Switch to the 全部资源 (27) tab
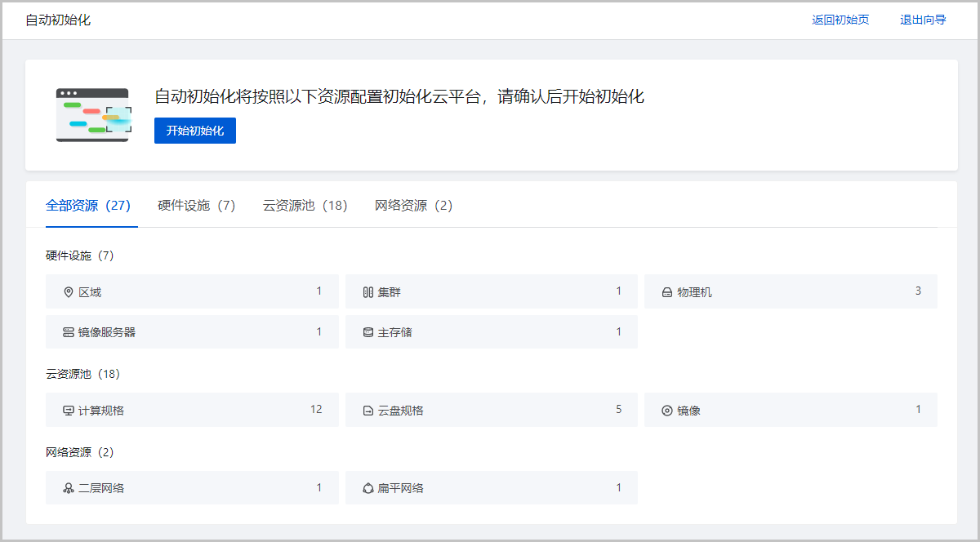980x542 pixels. pos(88,206)
